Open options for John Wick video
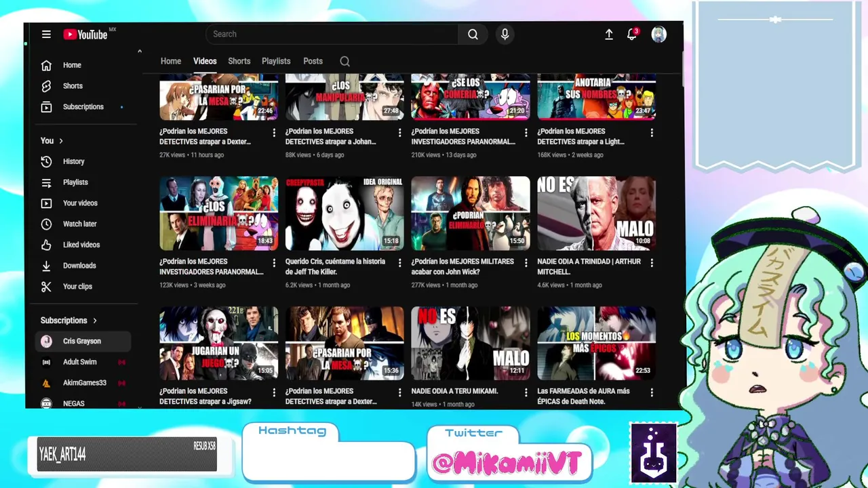This screenshot has width=868, height=488. (526, 263)
